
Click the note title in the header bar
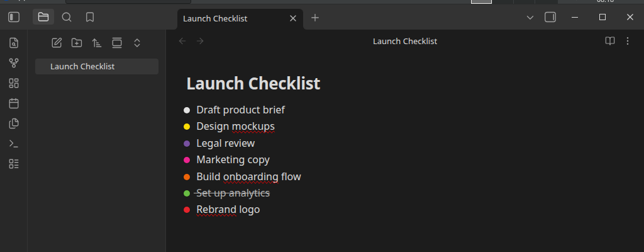(405, 41)
